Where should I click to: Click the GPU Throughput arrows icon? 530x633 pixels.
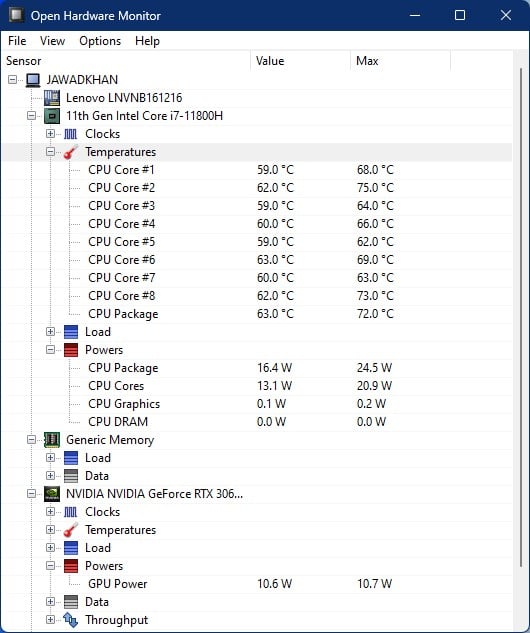coord(71,620)
